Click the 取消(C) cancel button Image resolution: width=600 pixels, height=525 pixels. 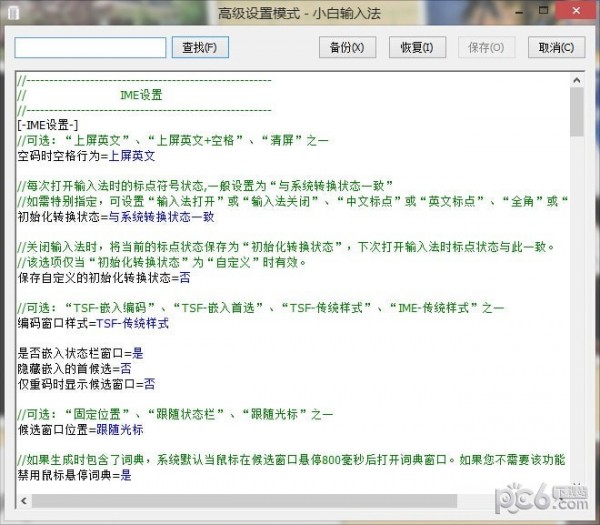point(557,47)
